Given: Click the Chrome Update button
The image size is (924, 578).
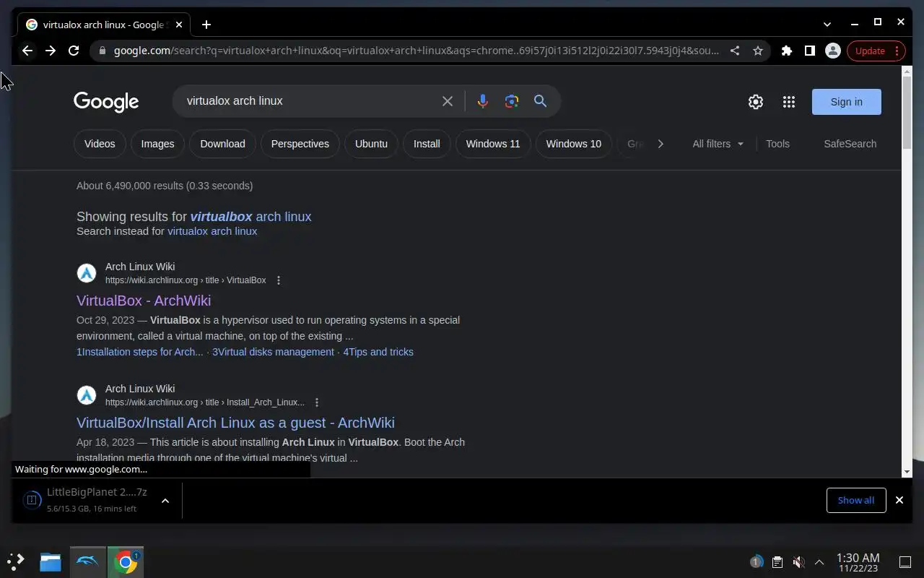Looking at the screenshot, I should (876, 51).
